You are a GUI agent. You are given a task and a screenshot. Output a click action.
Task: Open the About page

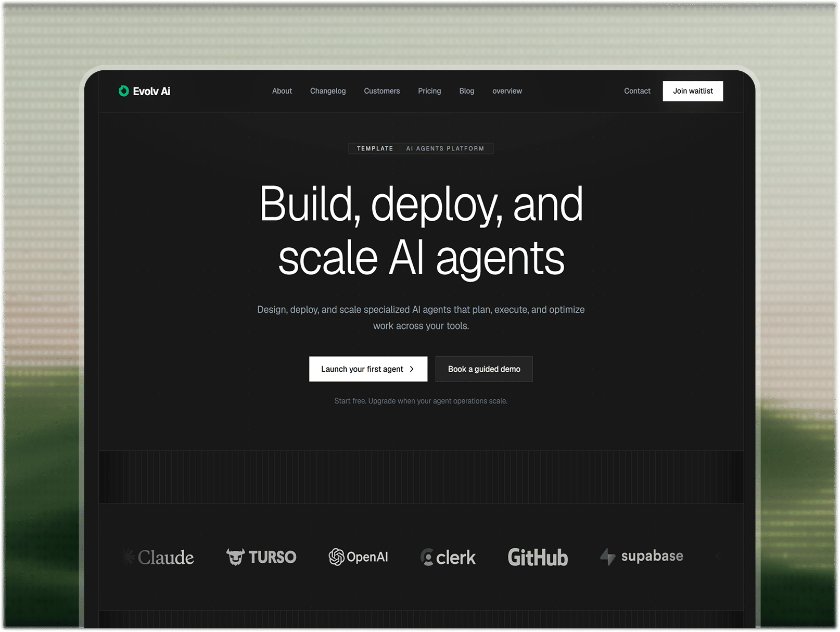tap(282, 91)
